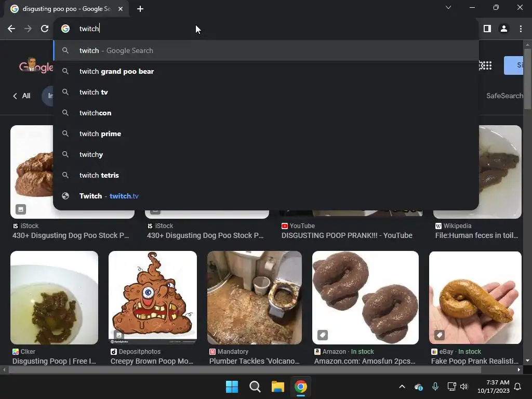The height and width of the screenshot is (399, 532).
Task: Show hidden system tray icons
Action: pos(402,387)
